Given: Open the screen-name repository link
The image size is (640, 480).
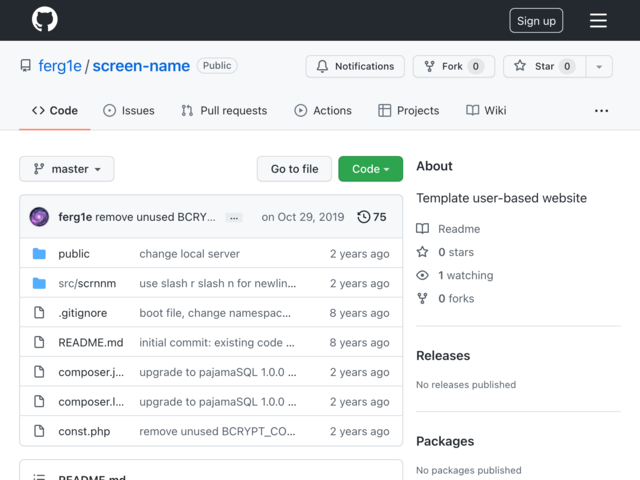Looking at the screenshot, I should (x=141, y=66).
